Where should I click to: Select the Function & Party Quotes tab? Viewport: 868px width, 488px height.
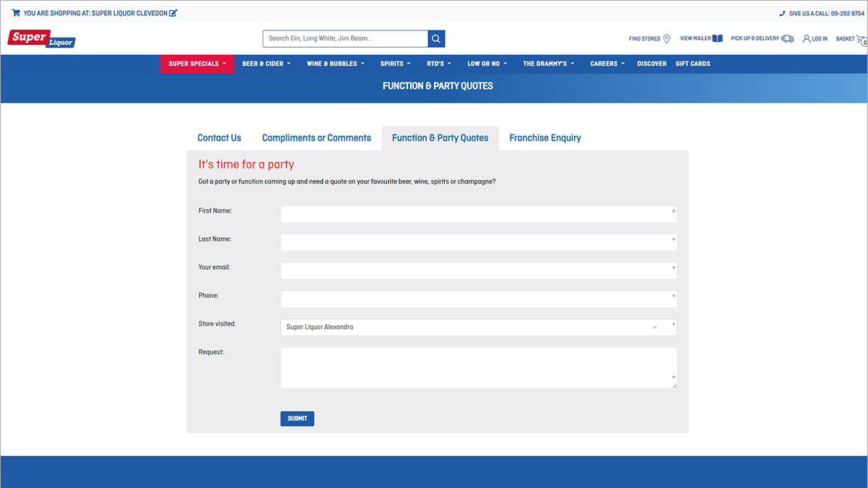point(441,138)
